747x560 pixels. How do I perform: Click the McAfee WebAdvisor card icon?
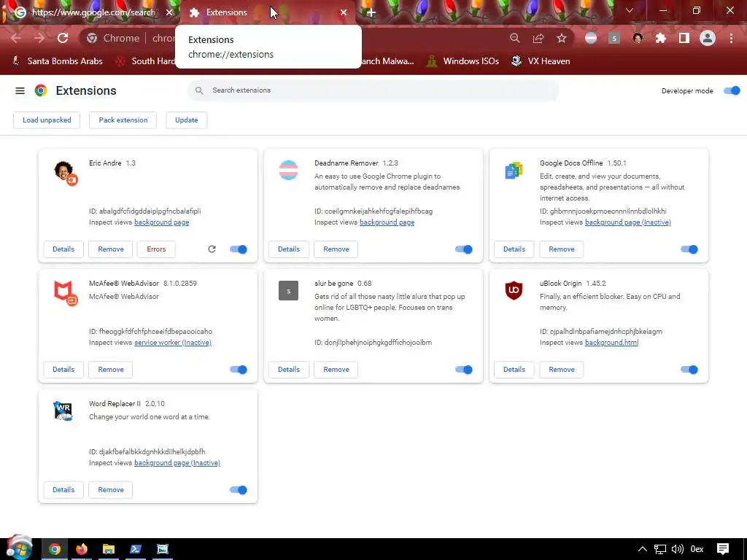(65, 292)
